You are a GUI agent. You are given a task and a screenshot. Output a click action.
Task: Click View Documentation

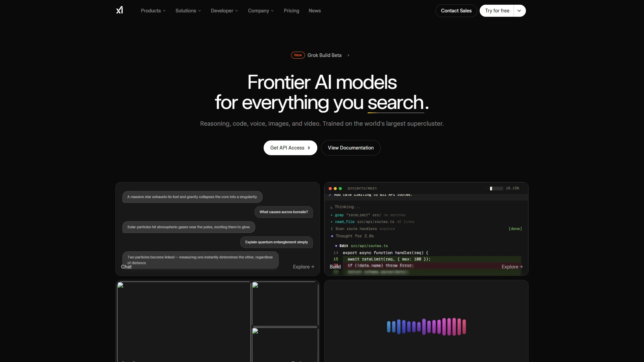coord(351,148)
